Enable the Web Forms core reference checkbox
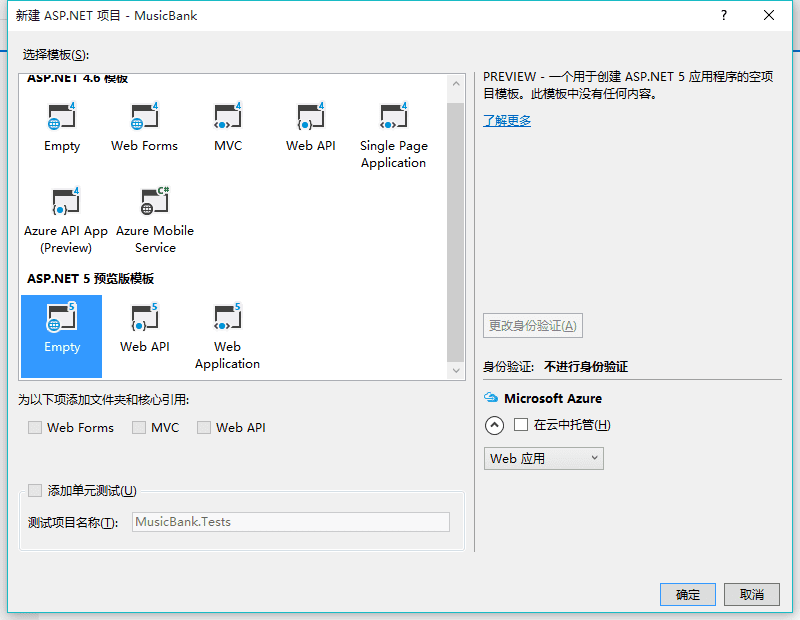Image resolution: width=800 pixels, height=620 pixels. point(35,427)
